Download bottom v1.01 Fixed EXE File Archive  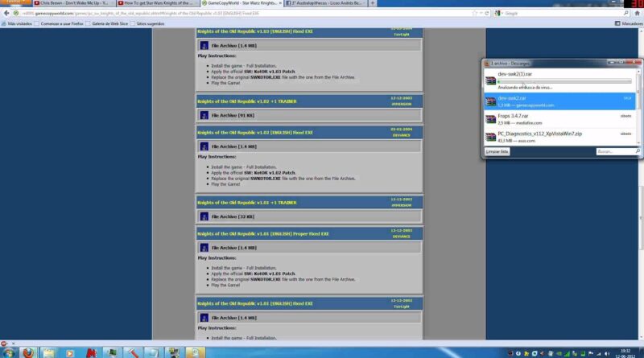pos(233,318)
